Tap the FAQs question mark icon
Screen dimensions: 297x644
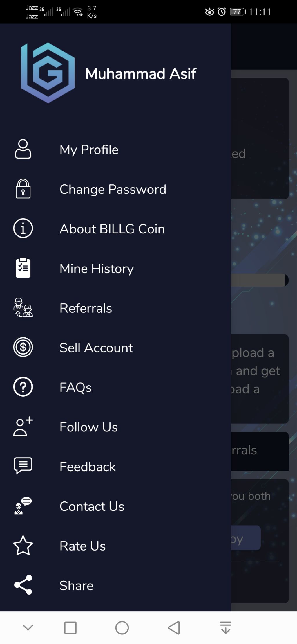click(x=23, y=387)
